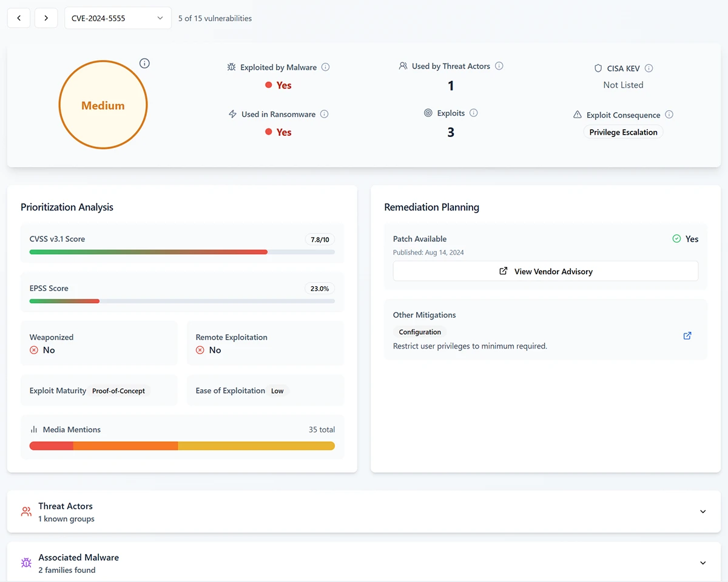The height and width of the screenshot is (582, 728).
Task: Click the Used in Ransomware lightning icon
Action: point(232,114)
